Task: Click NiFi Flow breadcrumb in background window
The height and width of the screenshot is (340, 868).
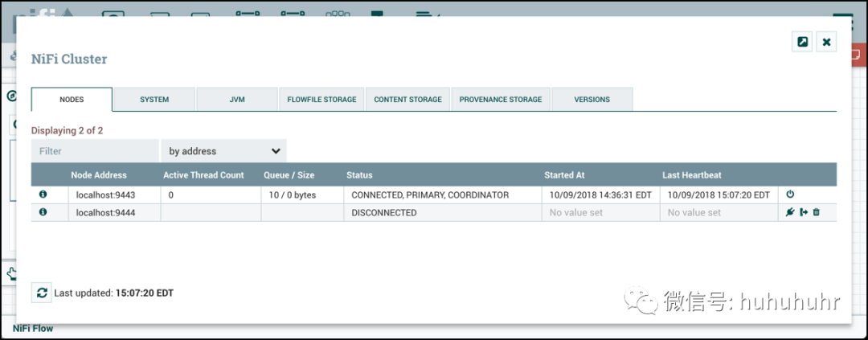Action: tap(33, 329)
